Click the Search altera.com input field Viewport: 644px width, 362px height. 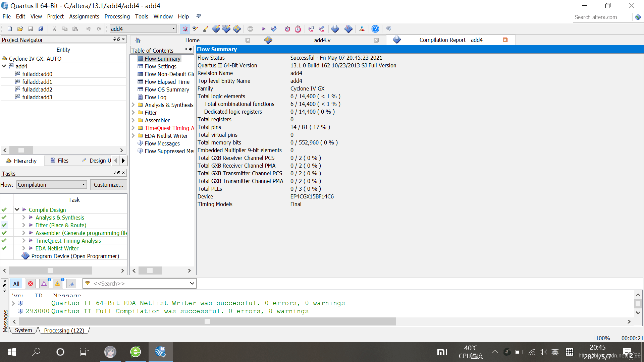[x=603, y=17]
